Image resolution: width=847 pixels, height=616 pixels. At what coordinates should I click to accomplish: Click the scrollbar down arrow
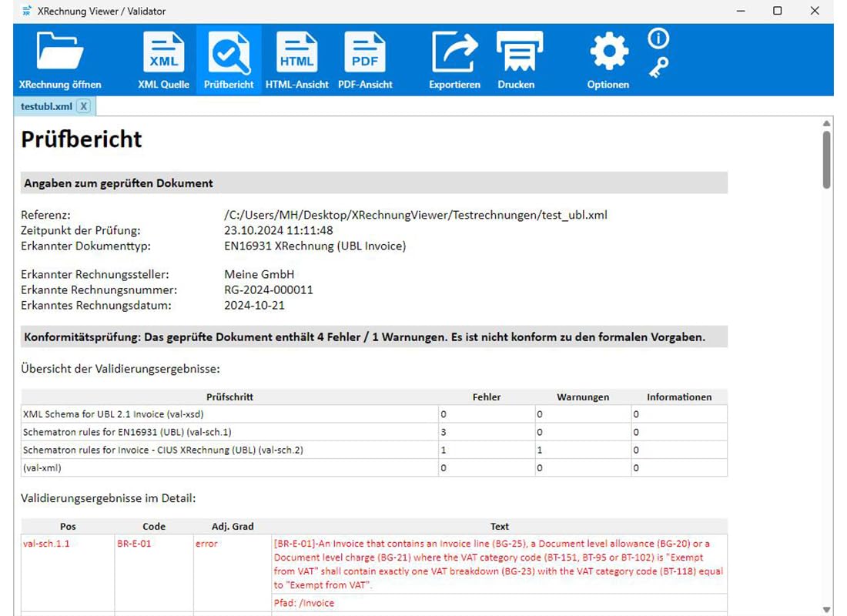(826, 610)
